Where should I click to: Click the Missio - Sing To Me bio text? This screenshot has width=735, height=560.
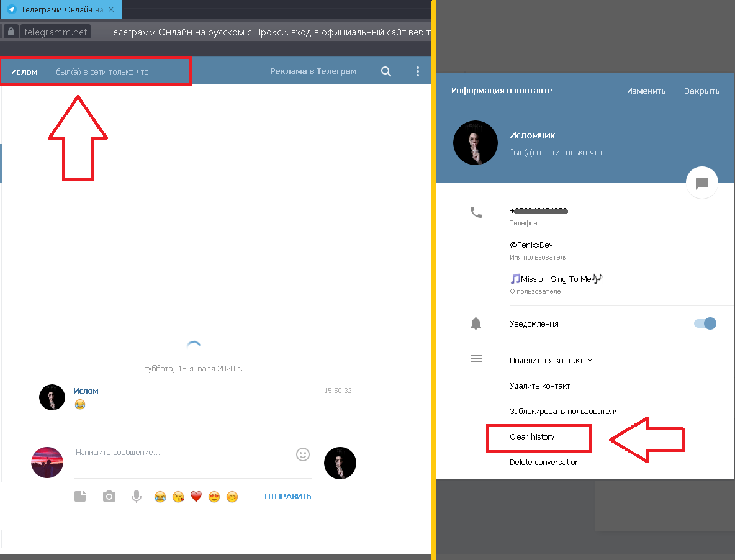pos(556,279)
